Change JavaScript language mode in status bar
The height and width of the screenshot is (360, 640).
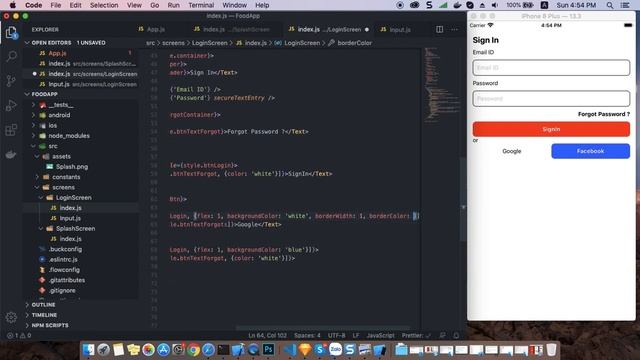(380, 336)
